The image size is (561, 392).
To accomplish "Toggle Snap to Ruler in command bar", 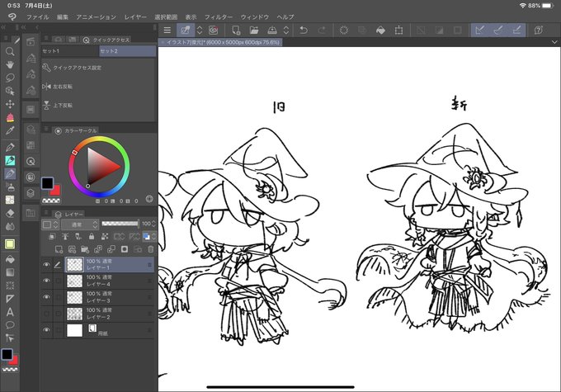I will coord(480,30).
